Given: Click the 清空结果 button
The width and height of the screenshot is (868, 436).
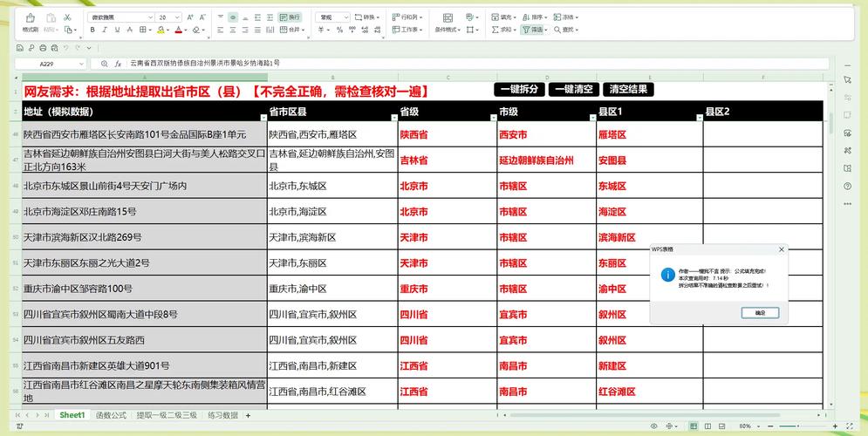Looking at the screenshot, I should (628, 89).
